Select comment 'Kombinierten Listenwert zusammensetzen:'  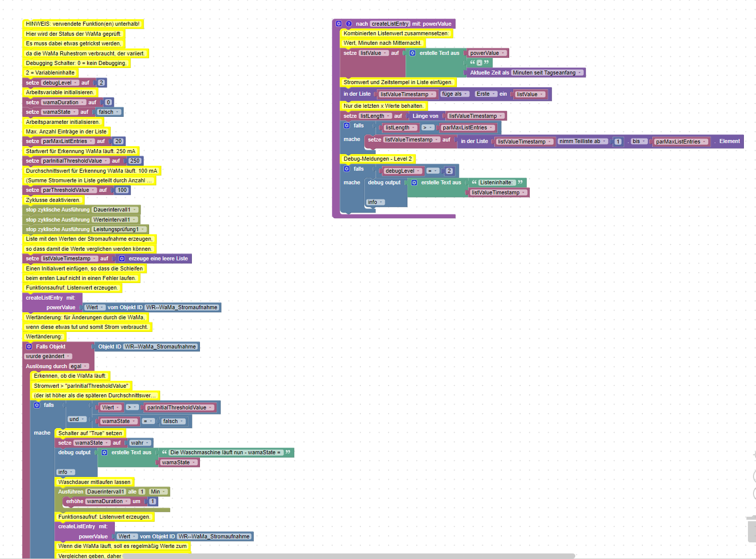coord(396,33)
